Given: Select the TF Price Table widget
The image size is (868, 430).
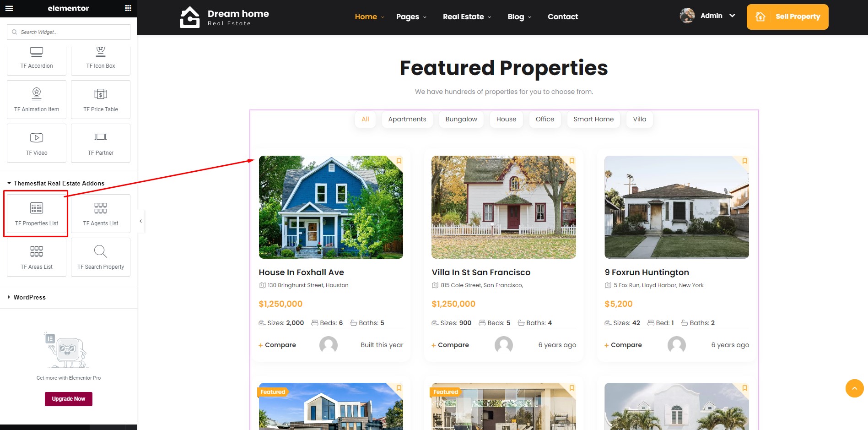Looking at the screenshot, I should [101, 99].
